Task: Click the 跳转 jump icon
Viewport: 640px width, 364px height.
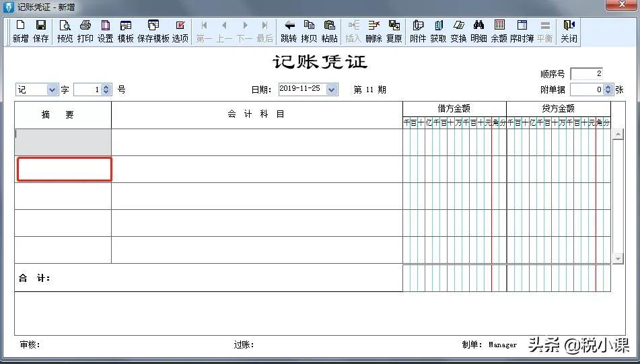Action: coord(289,31)
